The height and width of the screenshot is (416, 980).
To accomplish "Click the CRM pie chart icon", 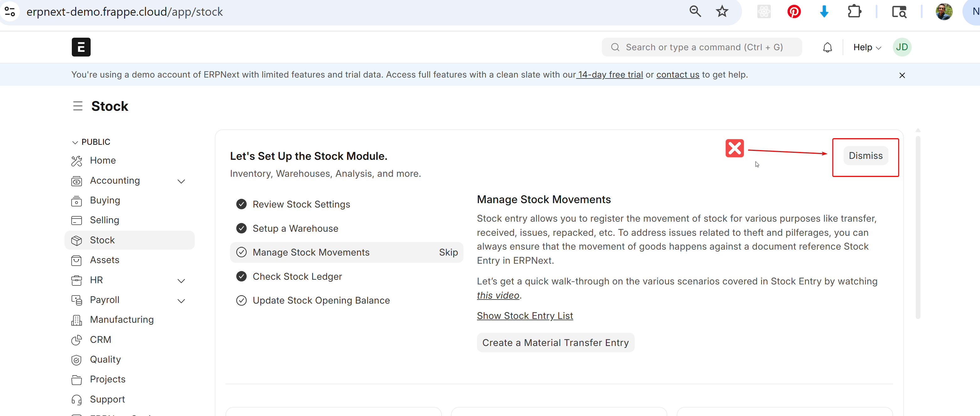I will click(x=77, y=340).
